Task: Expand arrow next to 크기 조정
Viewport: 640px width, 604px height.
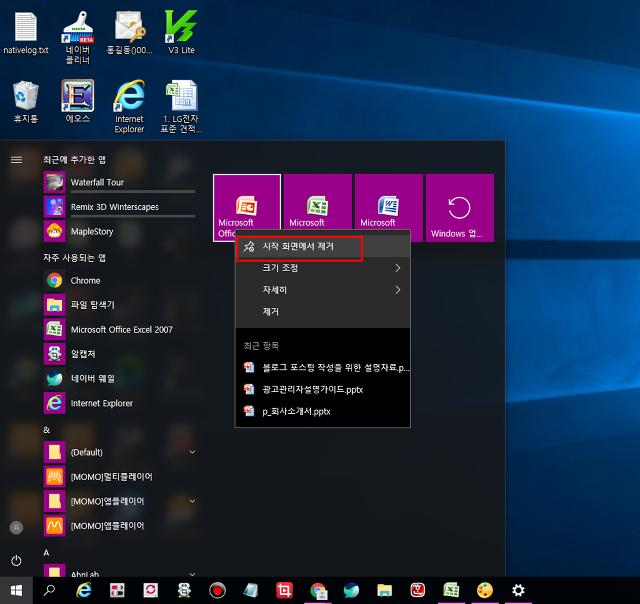Action: pyautogui.click(x=398, y=268)
